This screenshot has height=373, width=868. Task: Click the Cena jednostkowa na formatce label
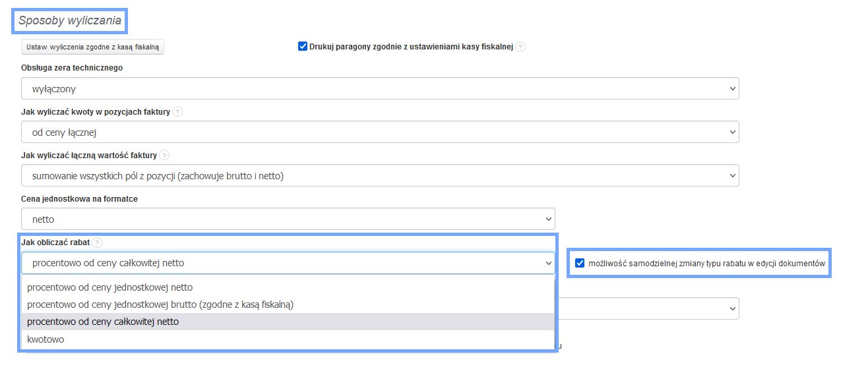tap(80, 199)
